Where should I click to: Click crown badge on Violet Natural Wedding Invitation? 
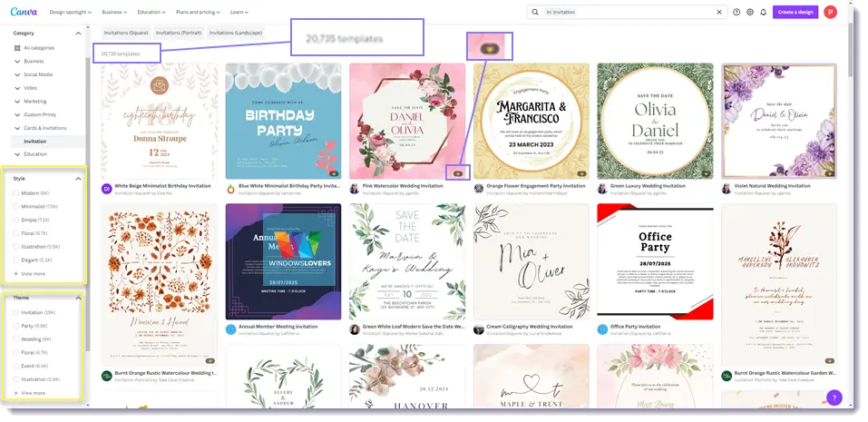tap(829, 173)
